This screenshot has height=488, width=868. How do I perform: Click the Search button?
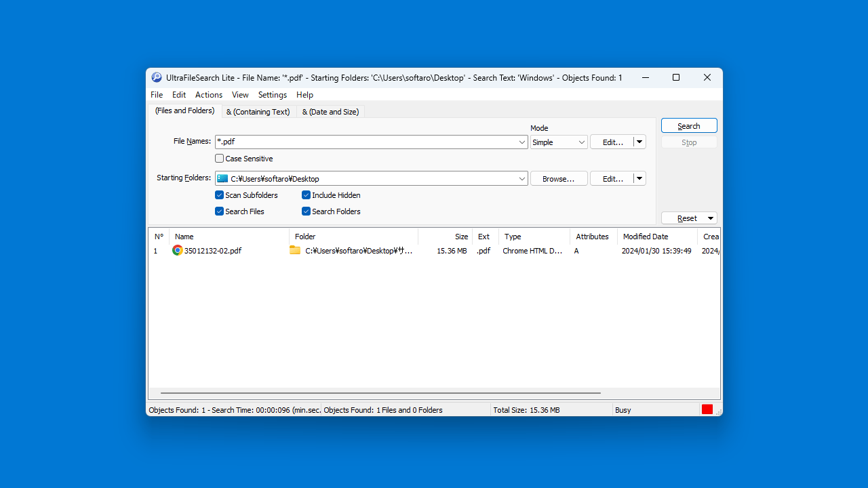[689, 126]
